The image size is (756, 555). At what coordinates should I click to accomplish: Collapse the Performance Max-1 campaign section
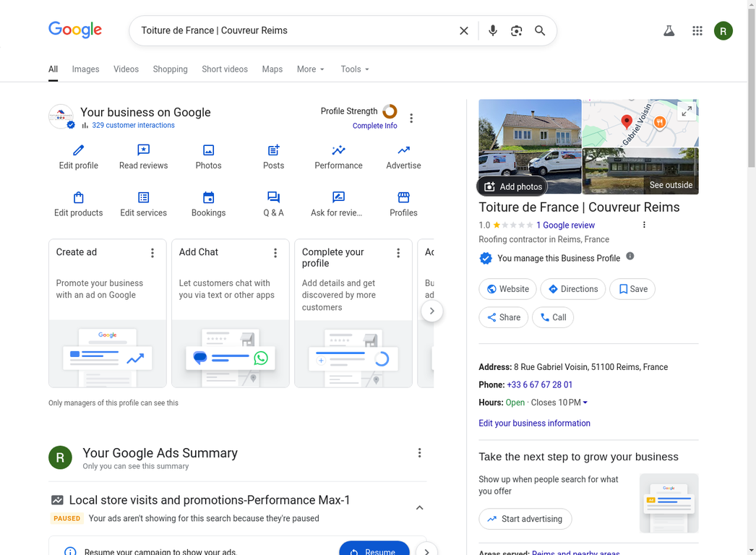(x=419, y=508)
